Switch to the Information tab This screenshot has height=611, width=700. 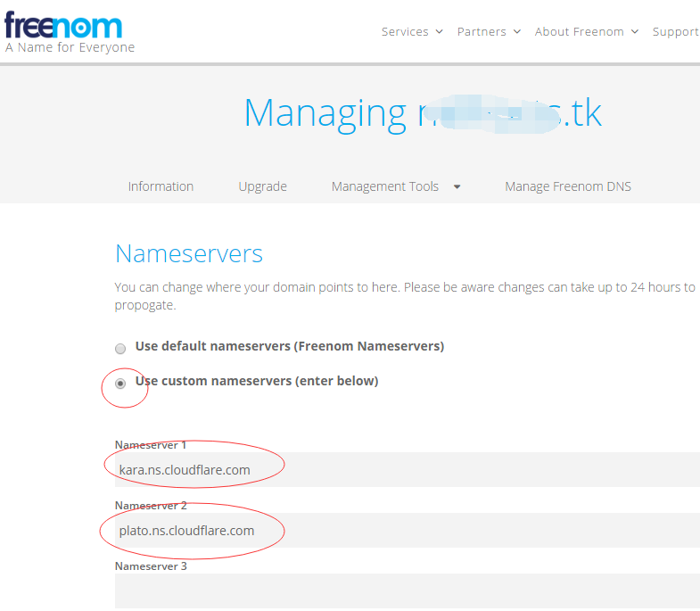(x=161, y=186)
